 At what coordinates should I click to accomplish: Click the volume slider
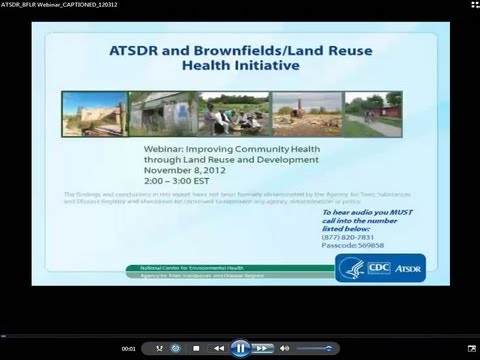[314, 349]
